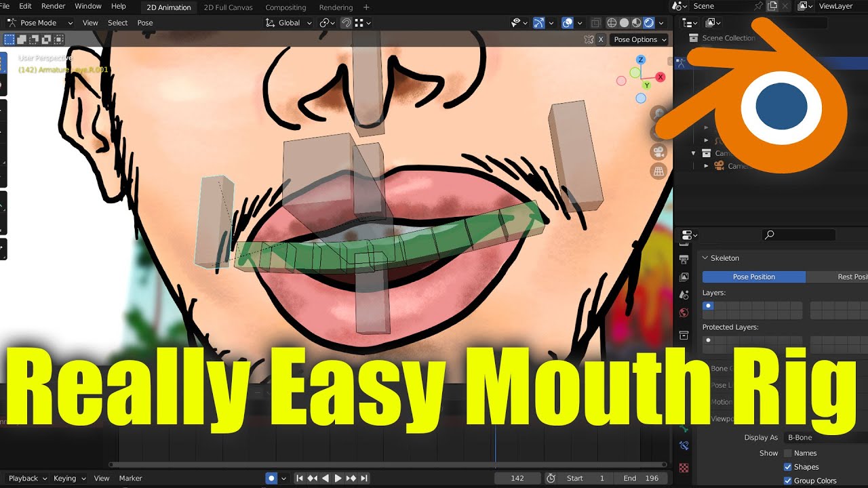This screenshot has height=488, width=868.
Task: Play the animation in reverse
Action: pyautogui.click(x=325, y=478)
